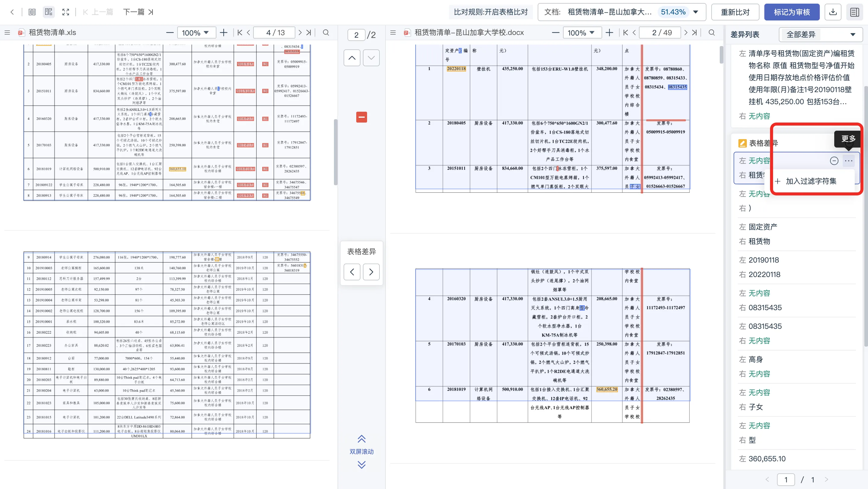This screenshot has height=489, width=868.
Task: Zoom out the left document
Action: tap(170, 33)
